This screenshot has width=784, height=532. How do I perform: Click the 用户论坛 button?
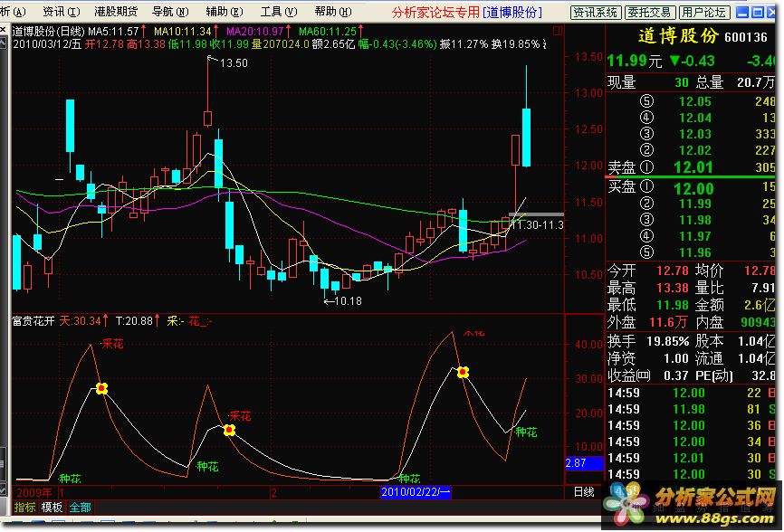pos(704,13)
